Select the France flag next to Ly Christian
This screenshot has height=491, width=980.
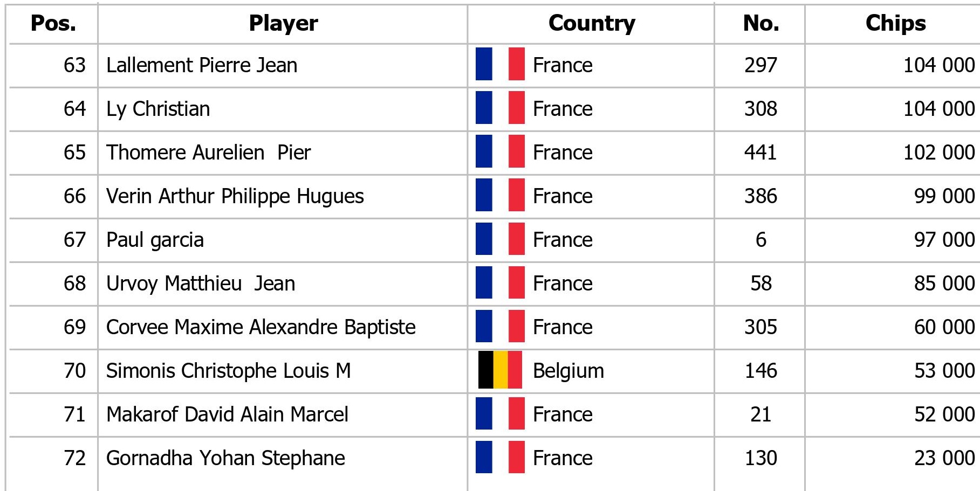pyautogui.click(x=500, y=108)
